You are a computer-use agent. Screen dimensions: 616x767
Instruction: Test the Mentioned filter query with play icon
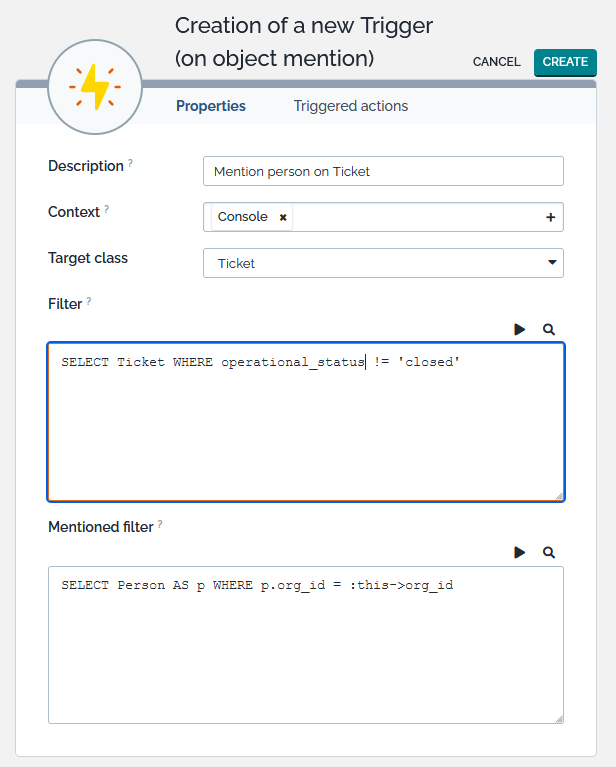coord(520,552)
